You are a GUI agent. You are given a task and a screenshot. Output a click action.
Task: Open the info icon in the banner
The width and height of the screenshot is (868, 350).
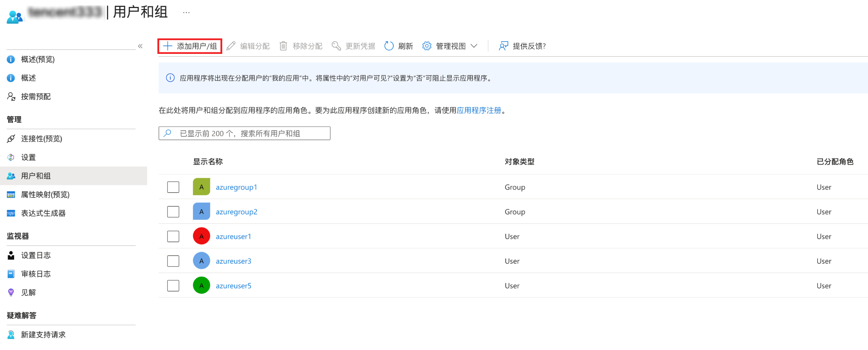(170, 78)
